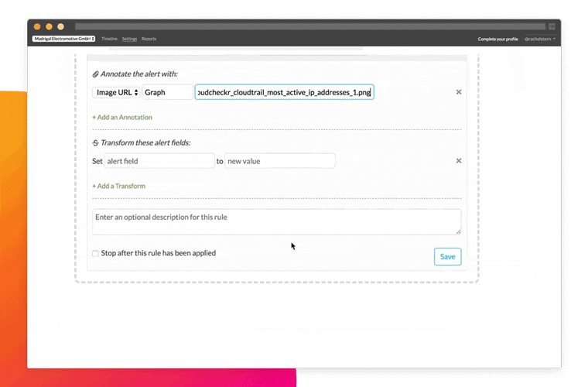Click the alert field input

[x=159, y=161]
